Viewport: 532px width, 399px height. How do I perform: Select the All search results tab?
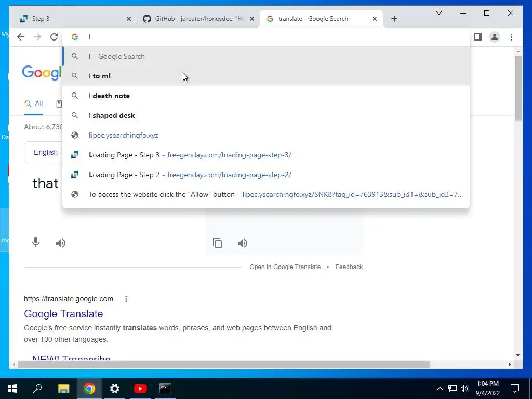click(34, 104)
